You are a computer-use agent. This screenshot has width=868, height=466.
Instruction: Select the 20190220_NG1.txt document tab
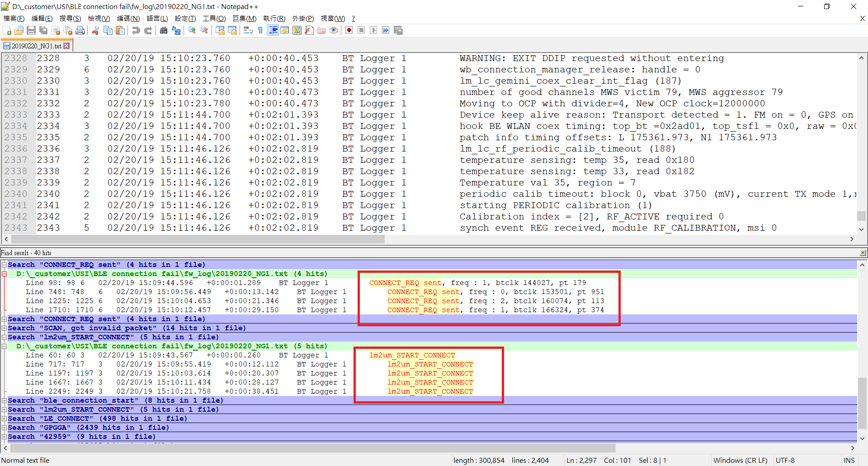click(x=36, y=46)
